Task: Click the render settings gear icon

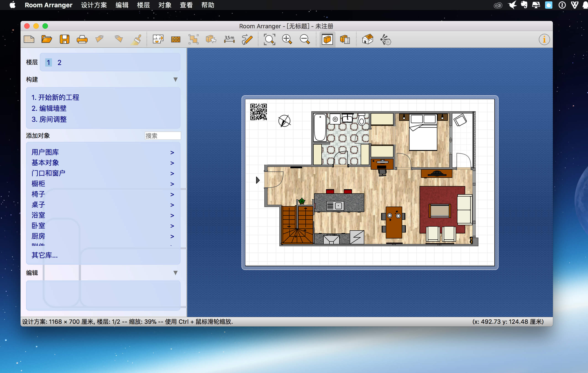Action: (386, 39)
